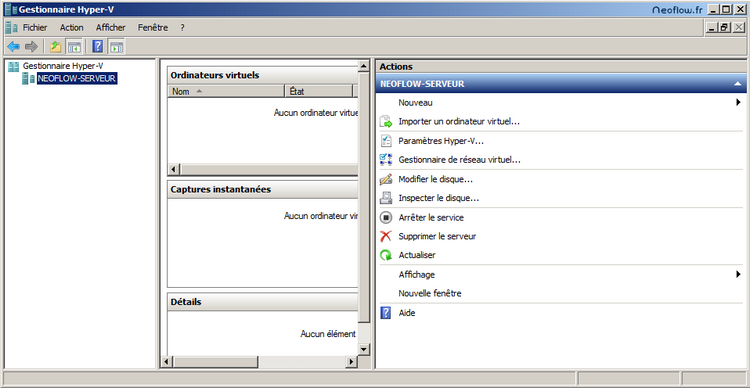This screenshot has width=750, height=388.
Task: Click Nouveau action label
Action: tap(416, 102)
